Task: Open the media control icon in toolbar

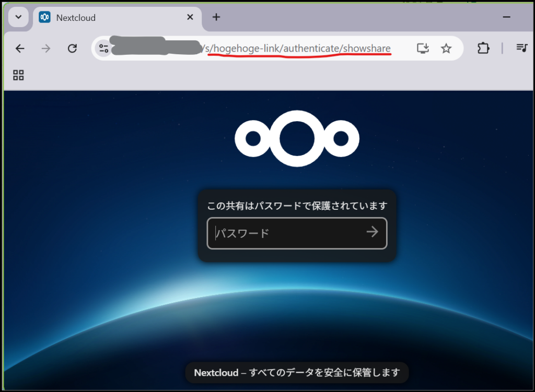Action: 521,49
